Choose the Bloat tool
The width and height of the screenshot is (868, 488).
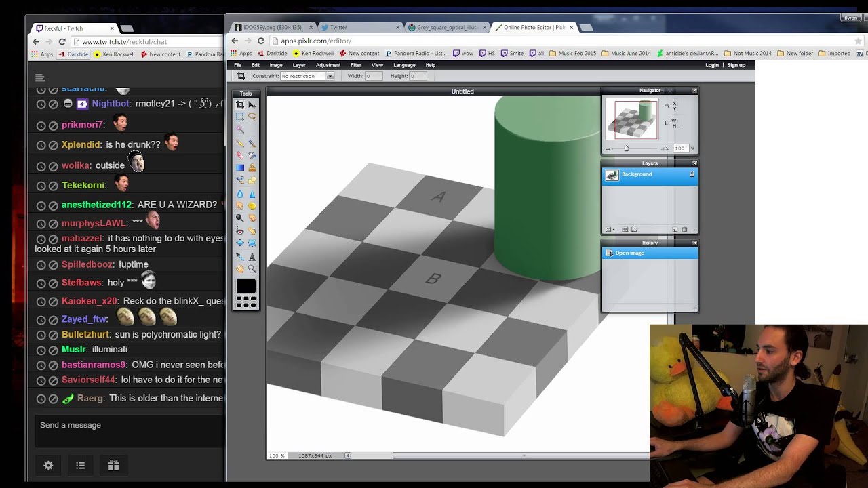pos(240,243)
